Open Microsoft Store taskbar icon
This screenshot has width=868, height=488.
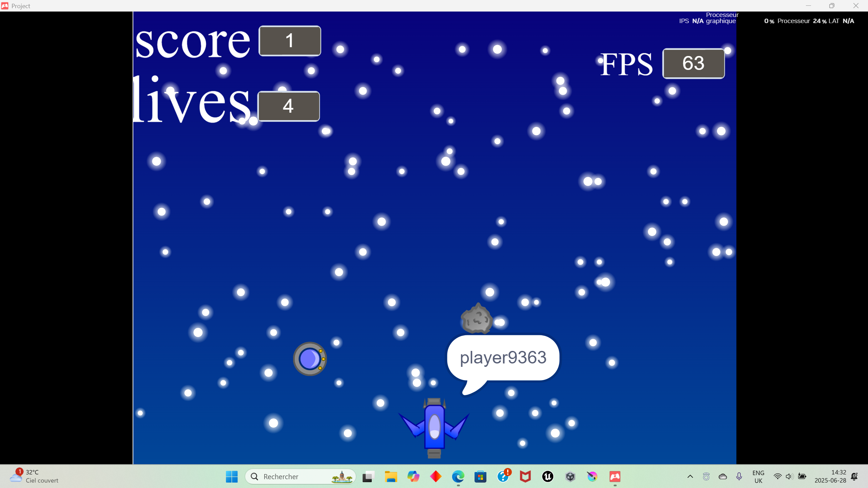tap(480, 476)
